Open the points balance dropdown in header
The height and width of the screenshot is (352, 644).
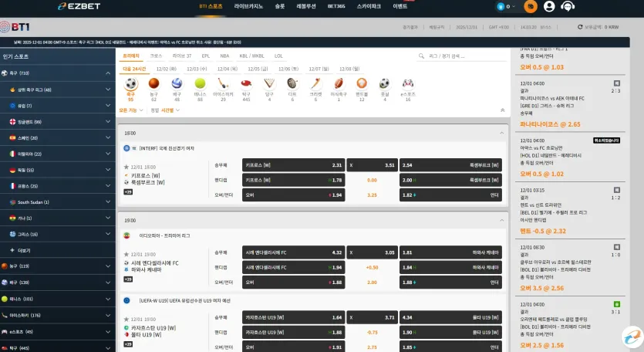click(x=506, y=6)
